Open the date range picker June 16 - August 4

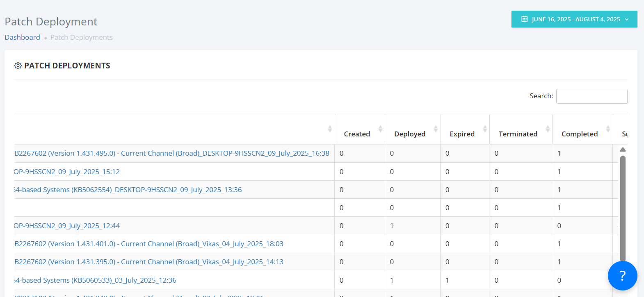[574, 19]
